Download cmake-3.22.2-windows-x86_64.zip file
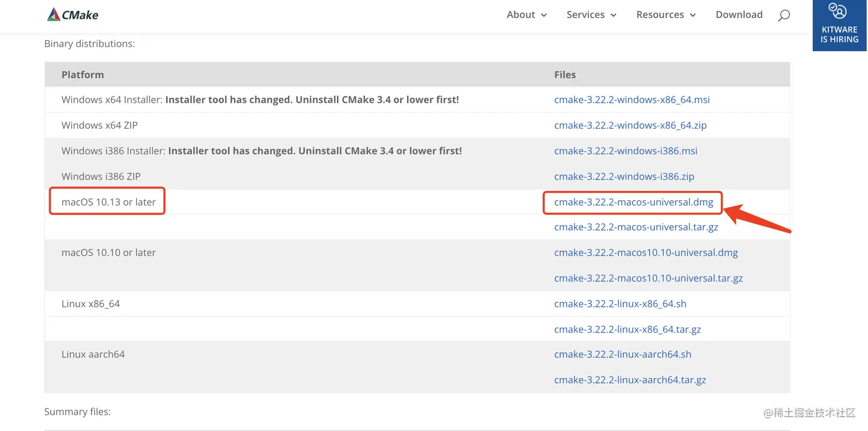Viewport: 868px width, 431px height. click(630, 125)
